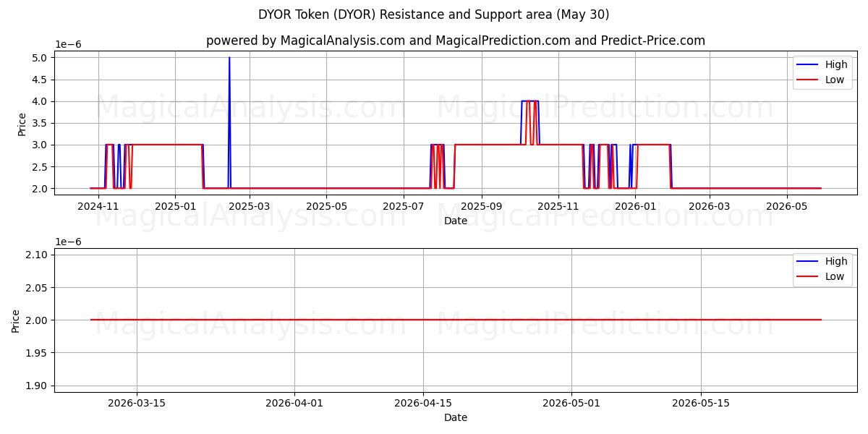Viewport: 868px width, 434px height.
Task: Click the top chart x-axis label '2025-01'
Action: [x=175, y=206]
